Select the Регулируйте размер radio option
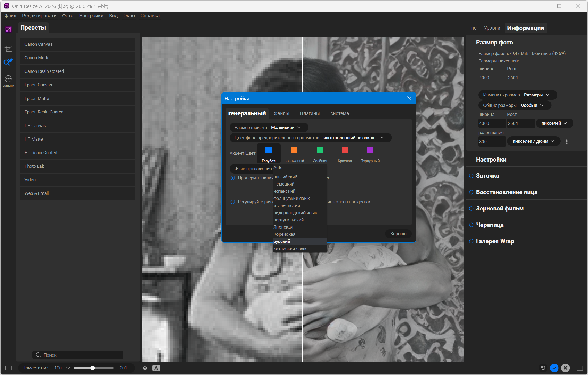The width and height of the screenshot is (588, 375). tap(233, 202)
